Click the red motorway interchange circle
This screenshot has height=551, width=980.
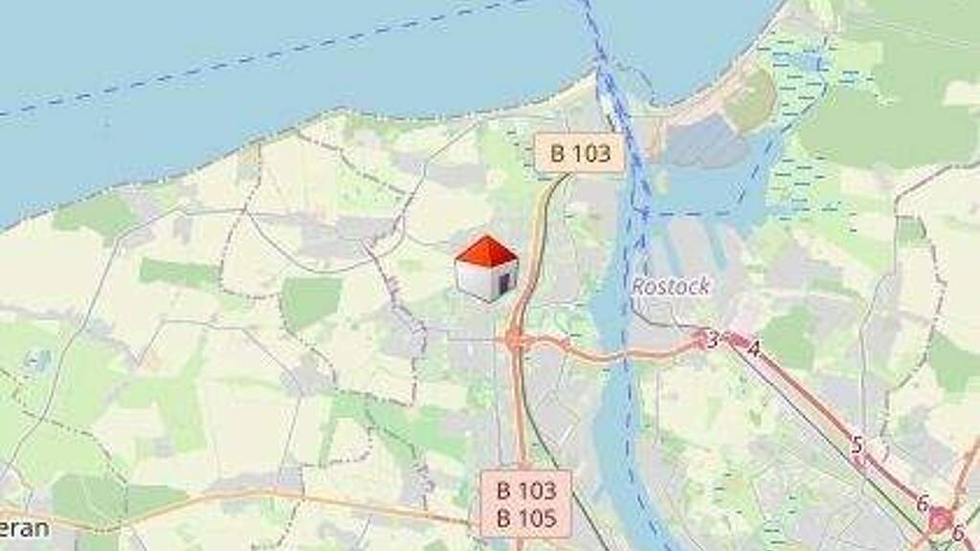tap(942, 520)
